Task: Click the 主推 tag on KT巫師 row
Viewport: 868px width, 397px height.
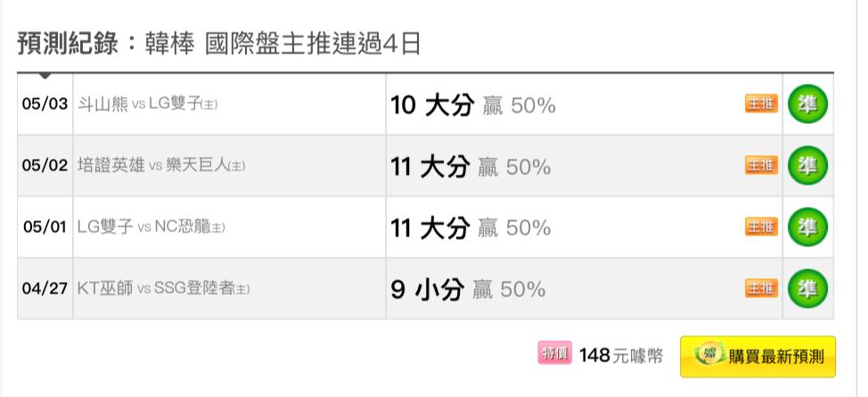Action: pyautogui.click(x=761, y=288)
